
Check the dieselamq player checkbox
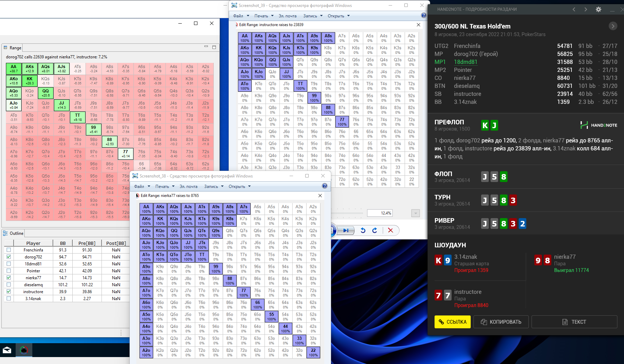click(9, 284)
